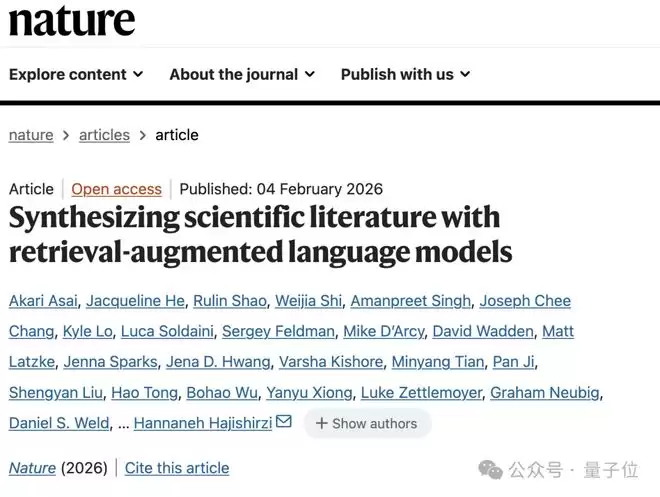Click author Daniel S. Weld

58,423
